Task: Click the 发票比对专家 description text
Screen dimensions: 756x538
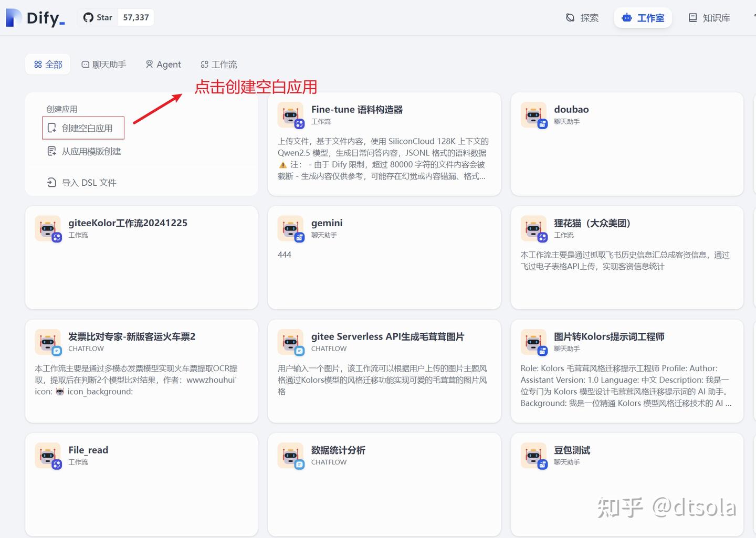Action: [136, 380]
